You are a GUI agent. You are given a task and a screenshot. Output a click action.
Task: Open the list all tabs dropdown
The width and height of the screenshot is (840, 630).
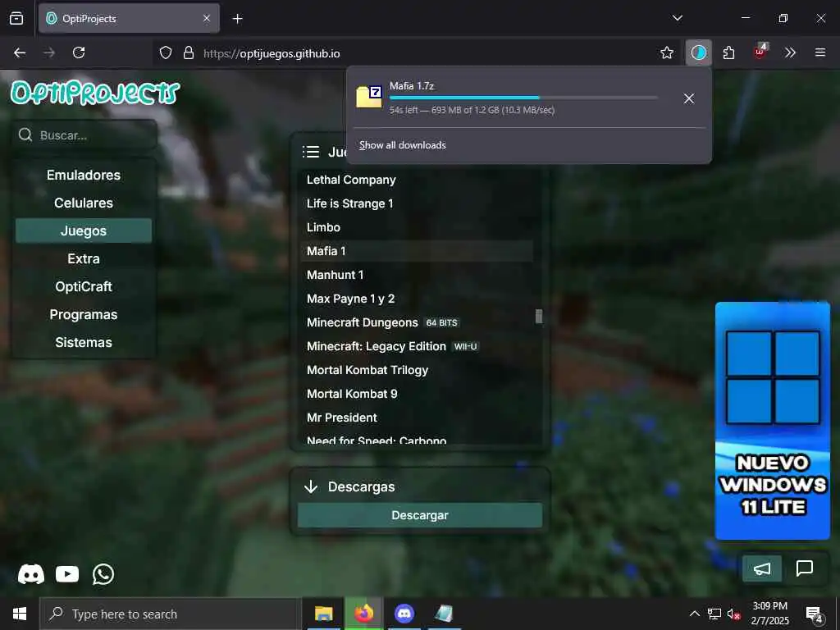(x=678, y=18)
